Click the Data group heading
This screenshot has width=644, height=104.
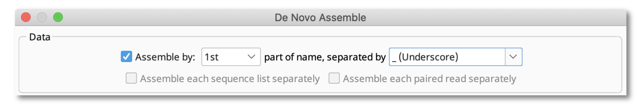click(x=40, y=37)
